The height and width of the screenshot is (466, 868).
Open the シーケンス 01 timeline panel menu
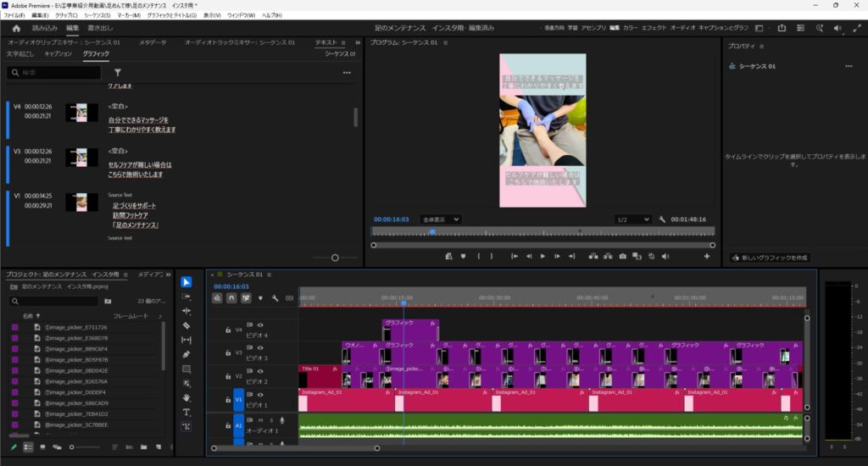[270, 275]
